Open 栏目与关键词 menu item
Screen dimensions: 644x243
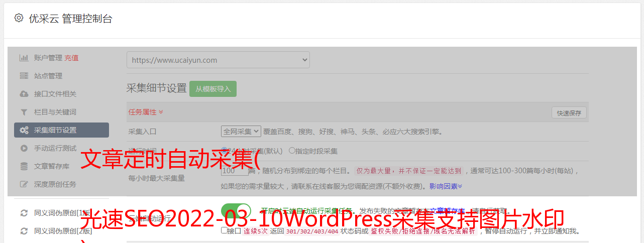point(55,112)
